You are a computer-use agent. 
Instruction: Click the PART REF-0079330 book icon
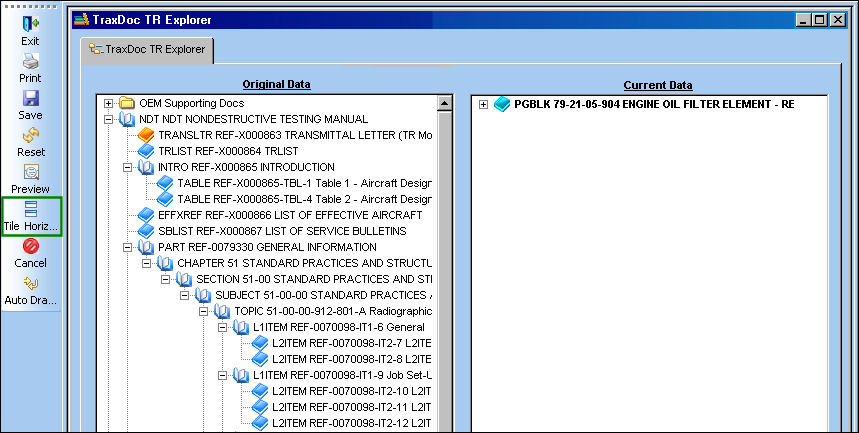point(146,247)
